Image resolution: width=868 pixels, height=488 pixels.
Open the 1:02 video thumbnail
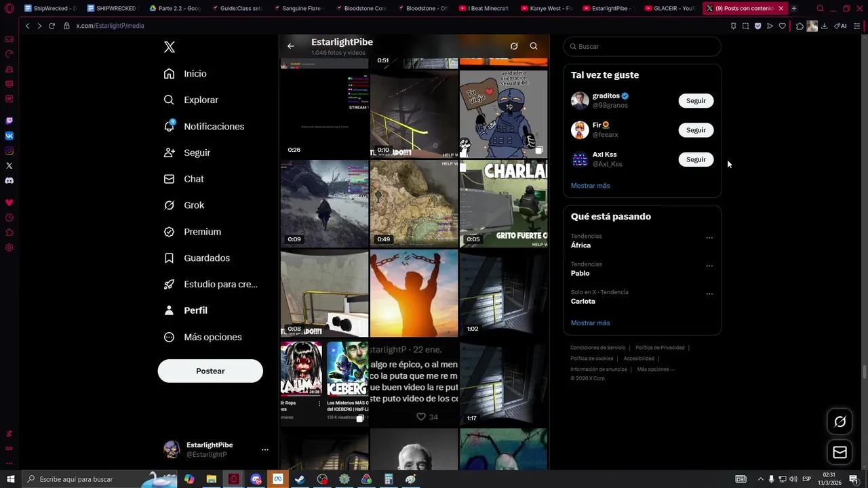point(503,293)
